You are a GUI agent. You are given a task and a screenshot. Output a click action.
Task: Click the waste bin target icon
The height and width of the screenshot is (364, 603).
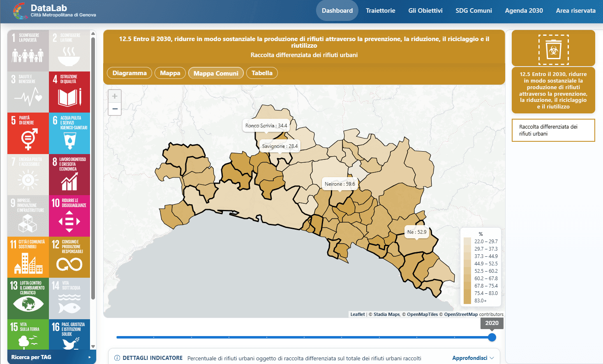click(x=553, y=50)
